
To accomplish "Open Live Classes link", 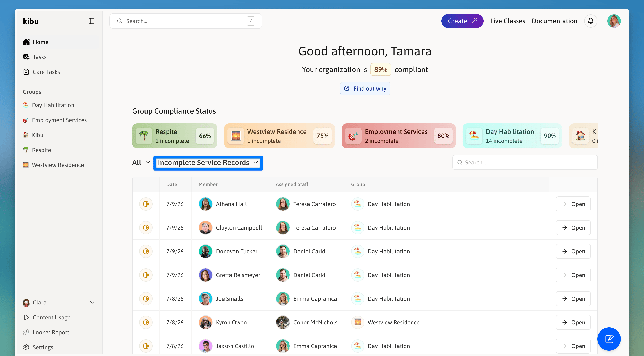I will click(507, 21).
